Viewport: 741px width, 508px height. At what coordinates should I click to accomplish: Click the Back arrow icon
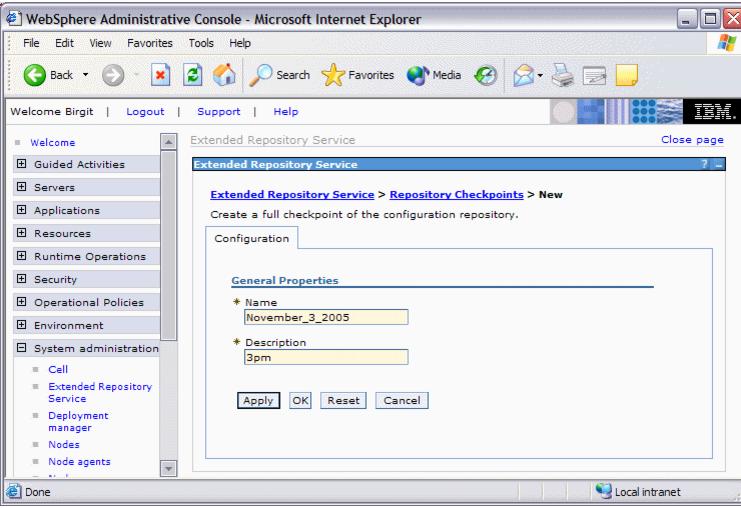34,75
